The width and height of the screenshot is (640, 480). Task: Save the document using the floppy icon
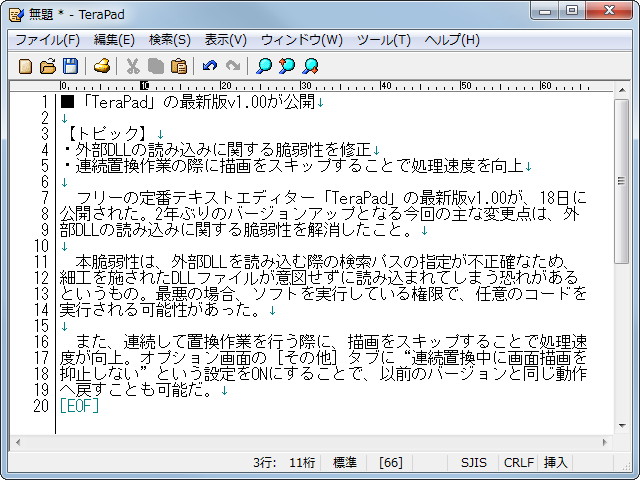tap(70, 66)
